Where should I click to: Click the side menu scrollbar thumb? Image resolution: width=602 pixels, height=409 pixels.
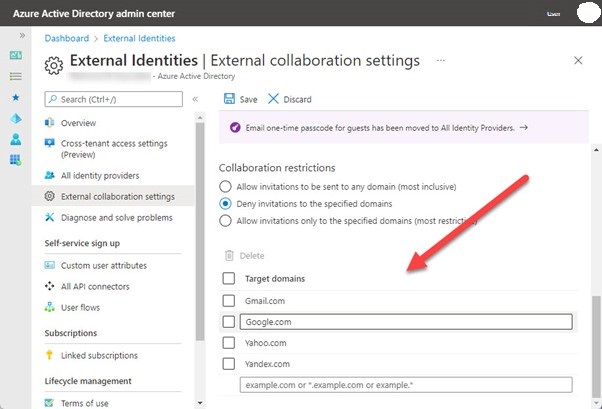[x=200, y=232]
